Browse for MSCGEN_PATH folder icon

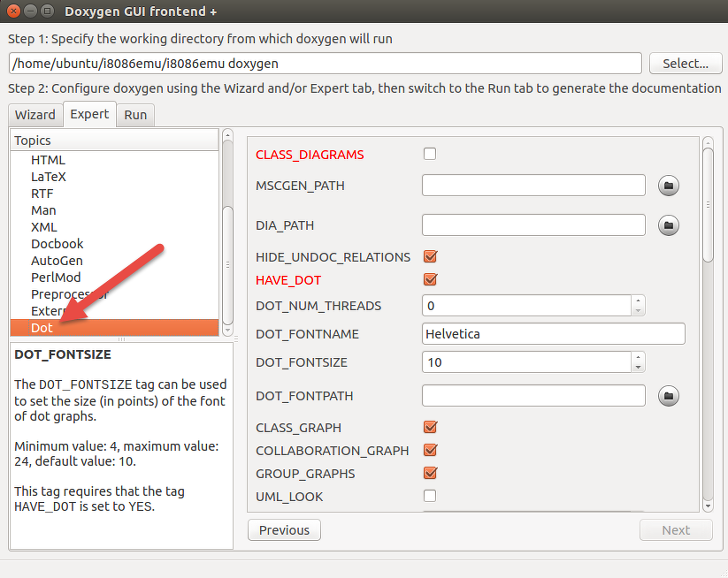click(669, 186)
